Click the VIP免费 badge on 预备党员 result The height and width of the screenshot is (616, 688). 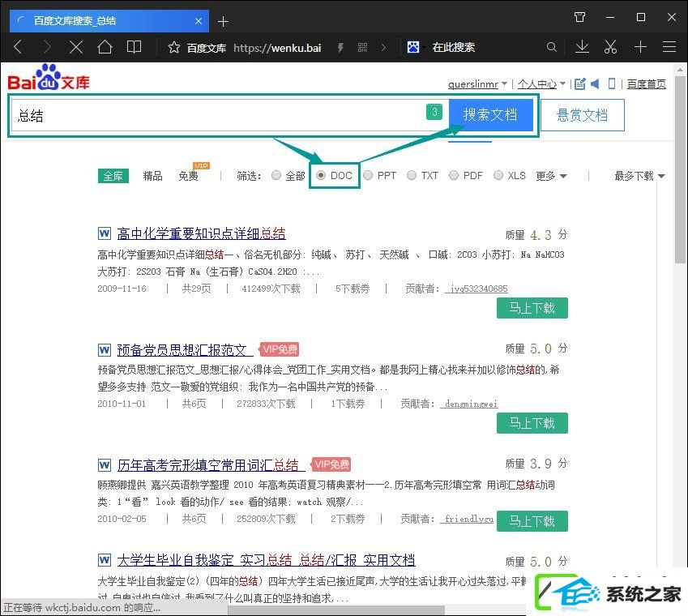pyautogui.click(x=280, y=349)
